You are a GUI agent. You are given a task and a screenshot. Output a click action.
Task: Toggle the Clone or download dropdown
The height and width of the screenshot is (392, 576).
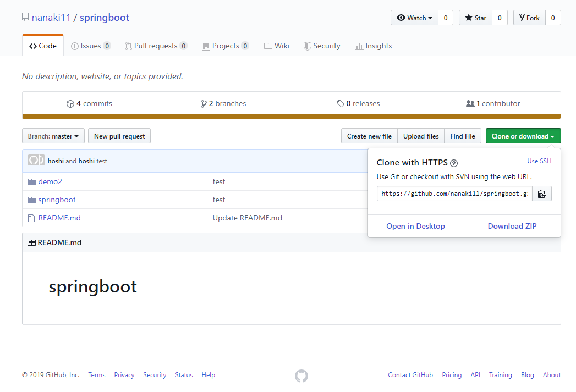(x=523, y=136)
